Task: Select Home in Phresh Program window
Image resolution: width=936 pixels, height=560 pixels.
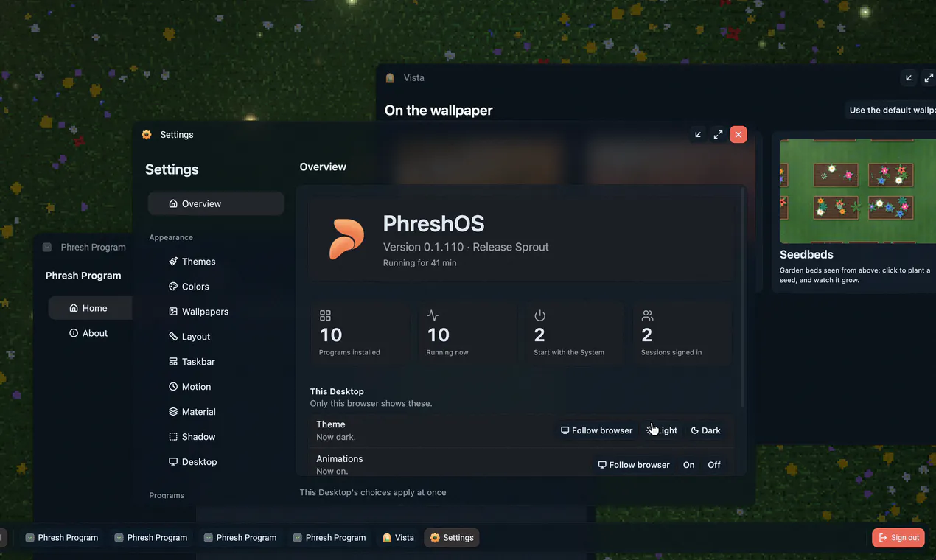Action: [x=90, y=308]
